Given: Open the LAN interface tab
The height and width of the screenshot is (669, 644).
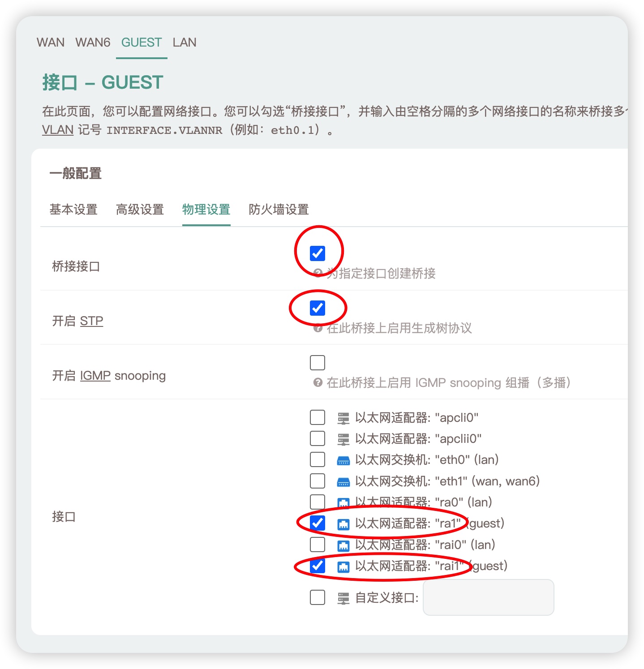Looking at the screenshot, I should pos(184,42).
